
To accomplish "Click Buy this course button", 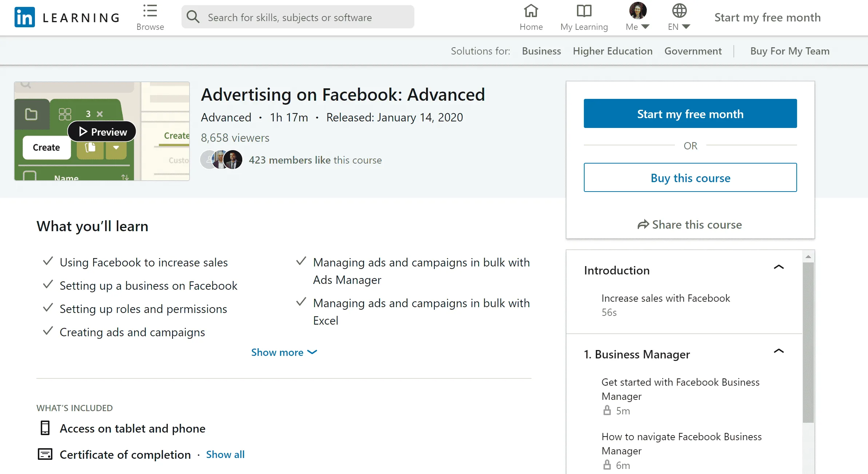I will pyautogui.click(x=690, y=177).
